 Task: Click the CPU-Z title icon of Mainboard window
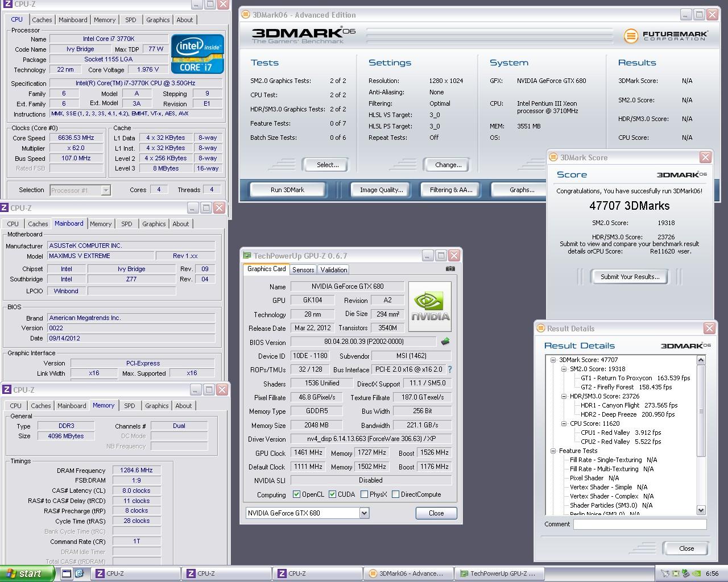(5, 208)
